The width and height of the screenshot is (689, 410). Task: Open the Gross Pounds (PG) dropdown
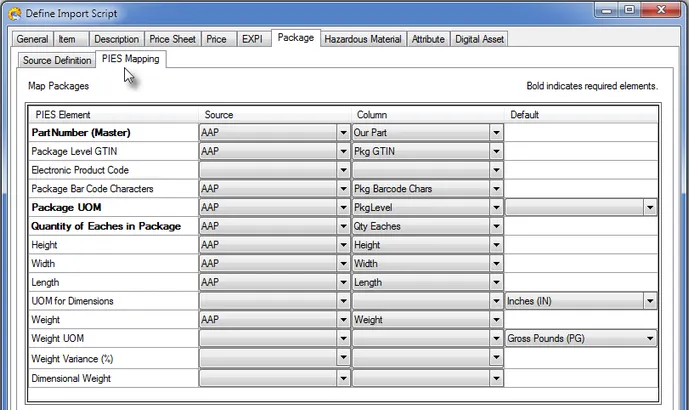pyautogui.click(x=649, y=339)
